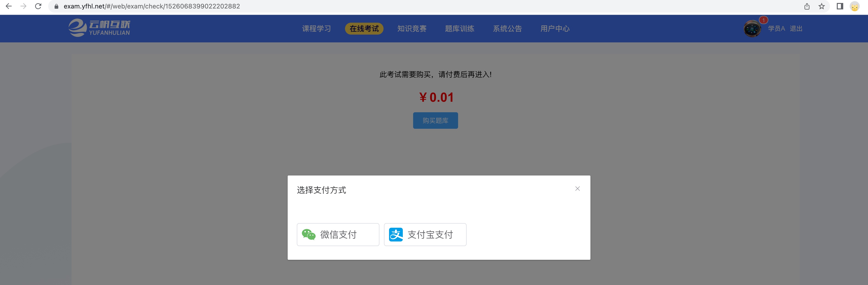The height and width of the screenshot is (285, 868).
Task: Click the browser forward arrow
Action: [23, 6]
